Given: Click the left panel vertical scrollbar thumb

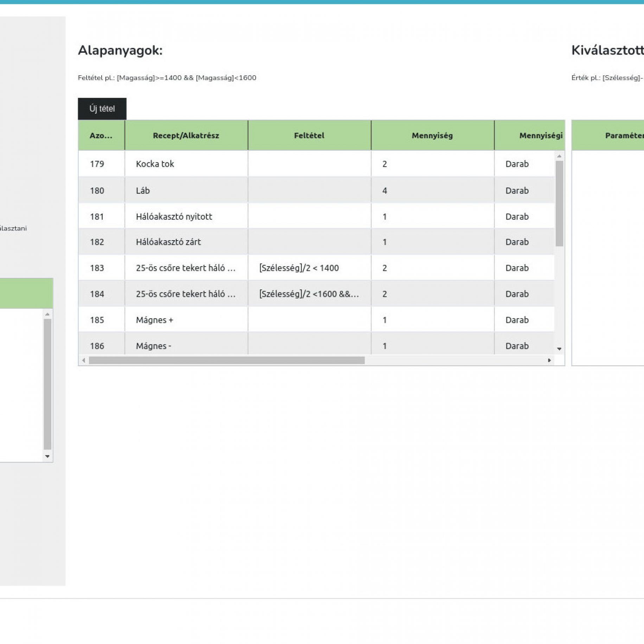Looking at the screenshot, I should [47, 384].
